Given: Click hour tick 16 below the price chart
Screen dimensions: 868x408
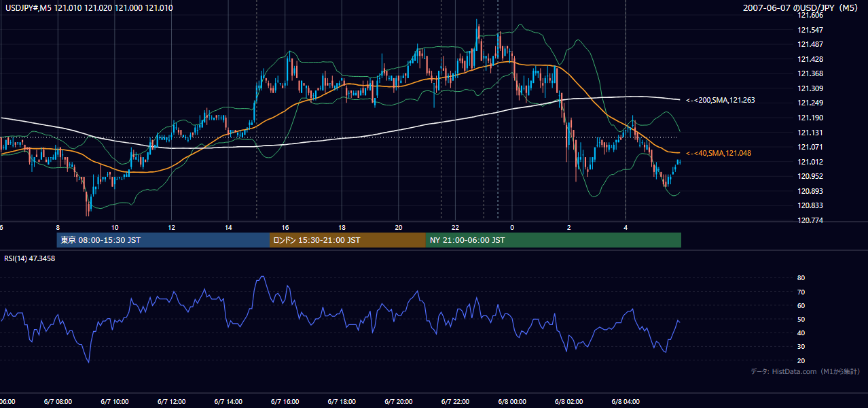Looking at the screenshot, I should point(285,227).
